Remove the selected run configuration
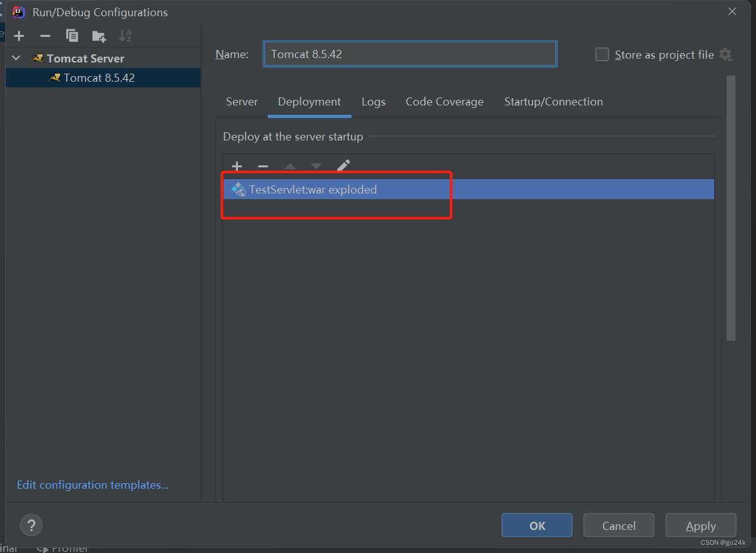The width and height of the screenshot is (756, 553). coord(45,36)
